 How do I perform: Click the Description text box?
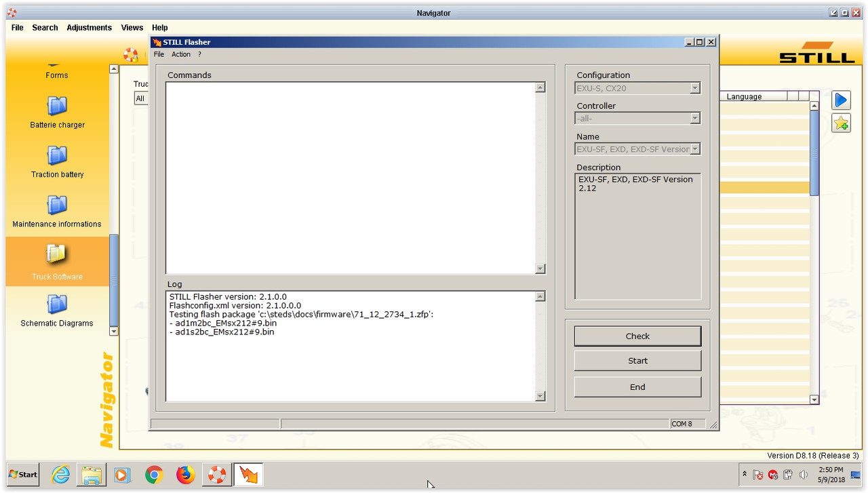click(637, 236)
